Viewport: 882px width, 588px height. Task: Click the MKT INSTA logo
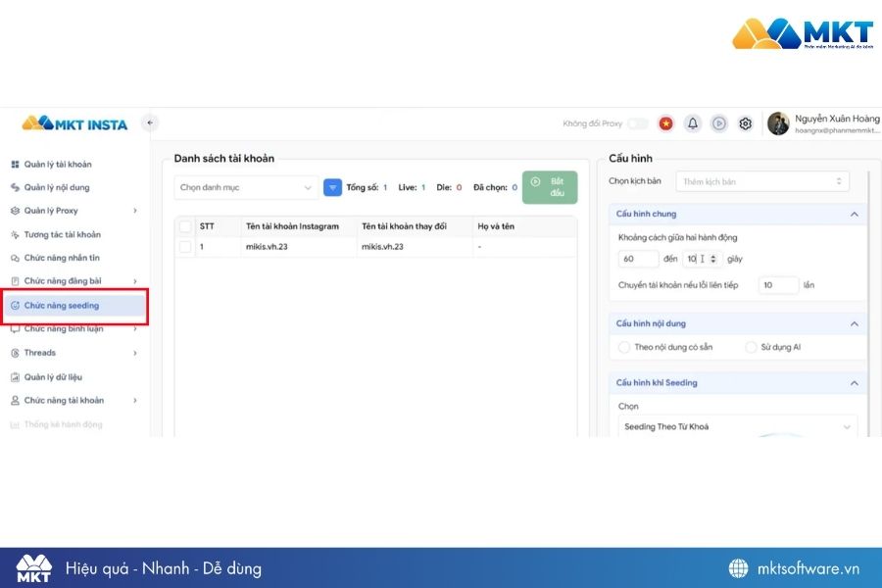pyautogui.click(x=74, y=123)
